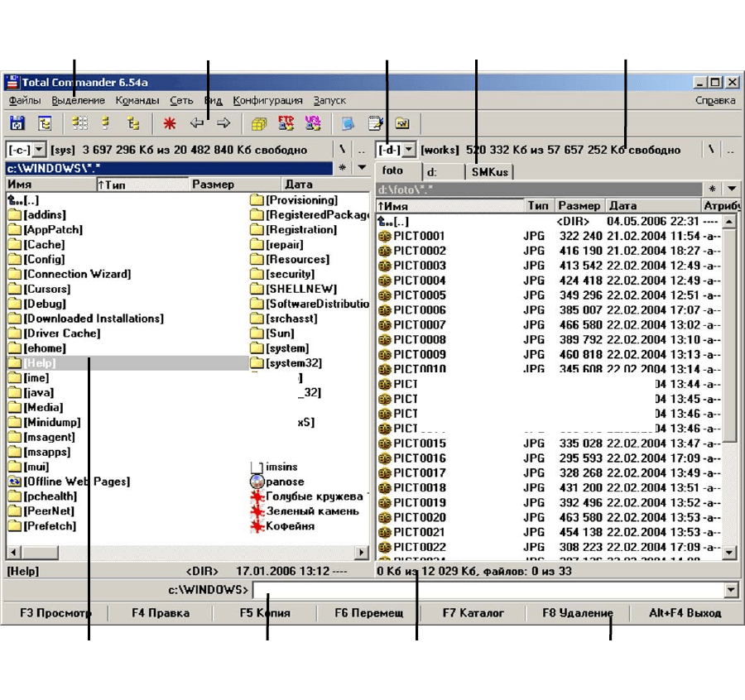Screen dimensions: 745x700
Task: Click right panel vertical scroll up arrow
Action: tap(729, 221)
